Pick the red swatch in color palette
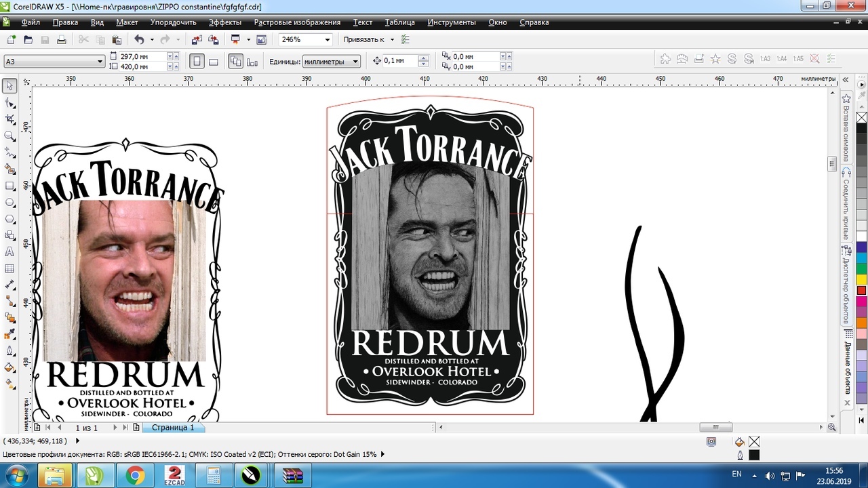This screenshot has width=868, height=488. (x=861, y=290)
